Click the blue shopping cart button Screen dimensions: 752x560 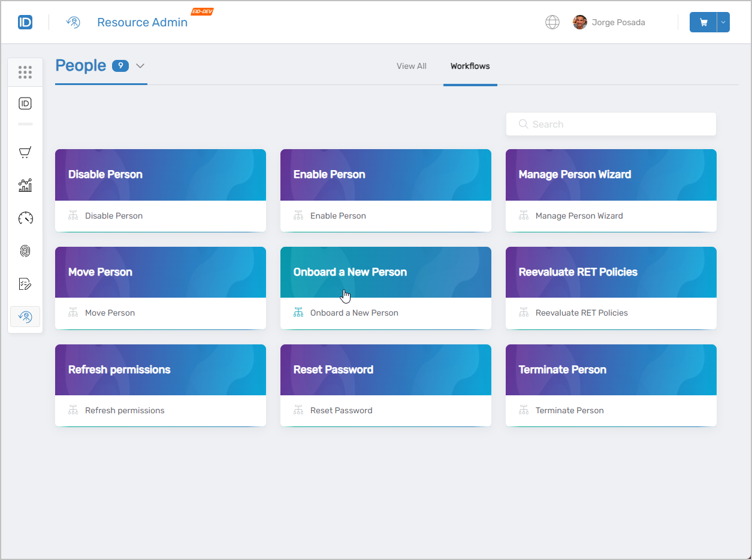703,23
